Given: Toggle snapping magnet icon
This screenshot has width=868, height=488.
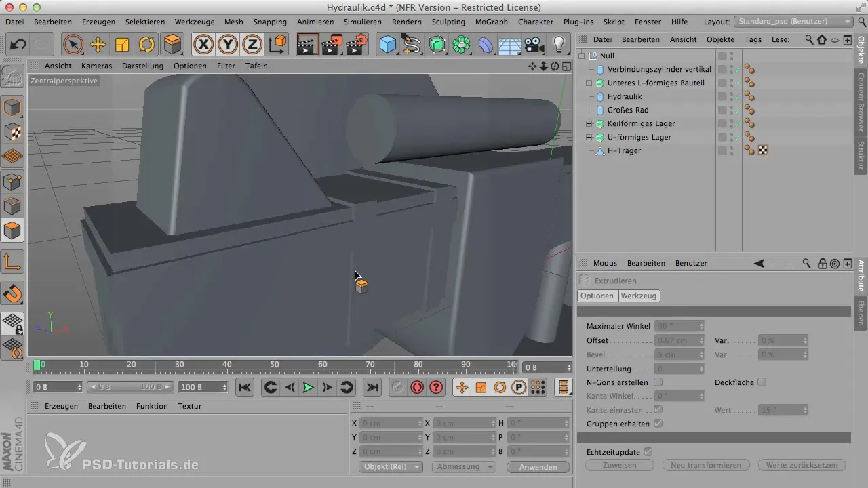Looking at the screenshot, I should [x=13, y=293].
